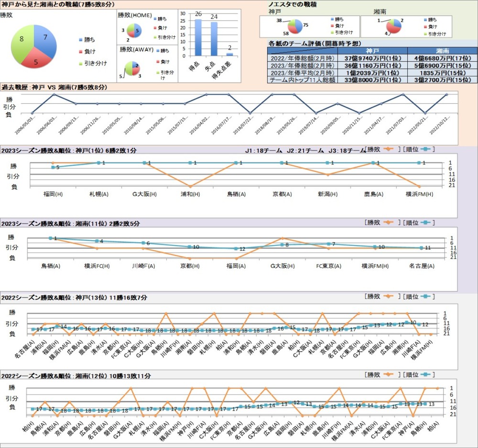Image resolution: width=478 pixels, height=448 pixels.
Task: Select rank point labeled 12 in 2023 湘南 chart
Action: [x=236, y=249]
